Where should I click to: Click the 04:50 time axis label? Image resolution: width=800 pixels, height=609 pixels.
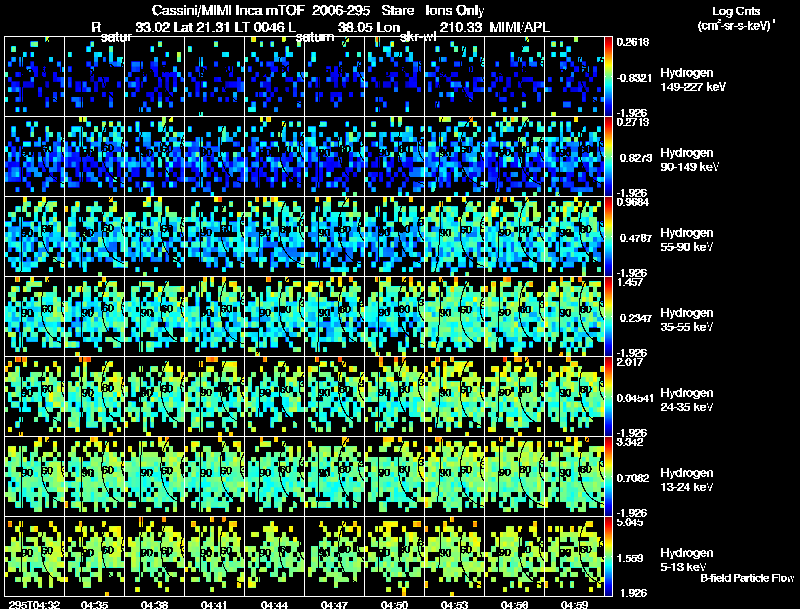click(x=394, y=604)
